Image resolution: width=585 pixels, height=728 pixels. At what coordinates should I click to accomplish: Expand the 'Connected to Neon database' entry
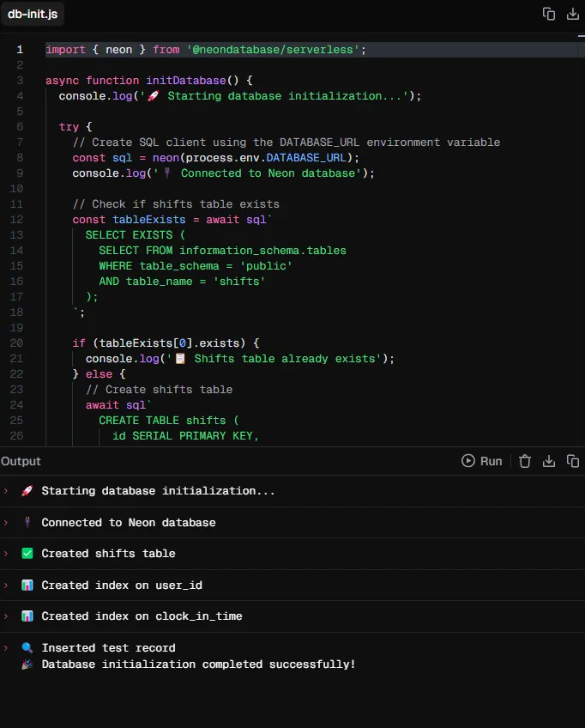pos(6,522)
